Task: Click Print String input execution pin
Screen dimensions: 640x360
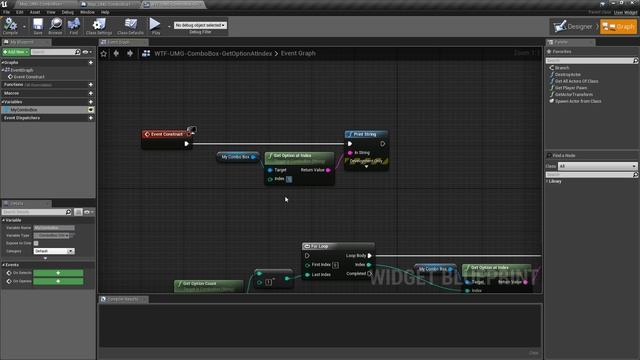Action: (x=350, y=144)
